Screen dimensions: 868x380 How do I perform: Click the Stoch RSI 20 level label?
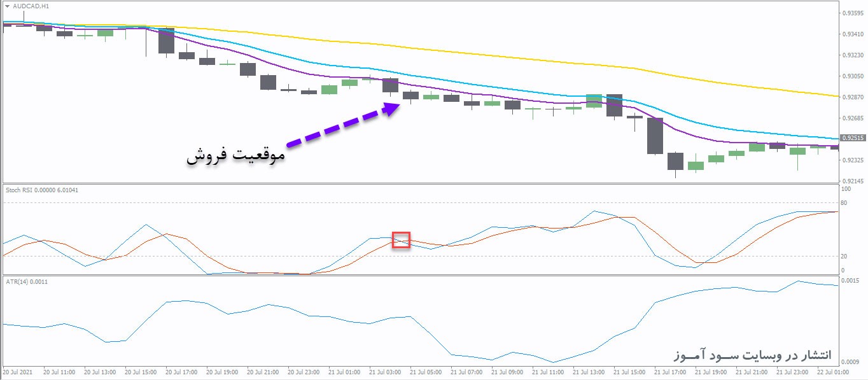[x=844, y=256]
